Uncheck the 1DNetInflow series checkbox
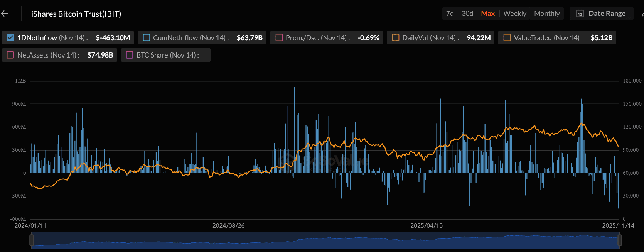Image resolution: width=644 pixels, height=252 pixels. [x=10, y=38]
